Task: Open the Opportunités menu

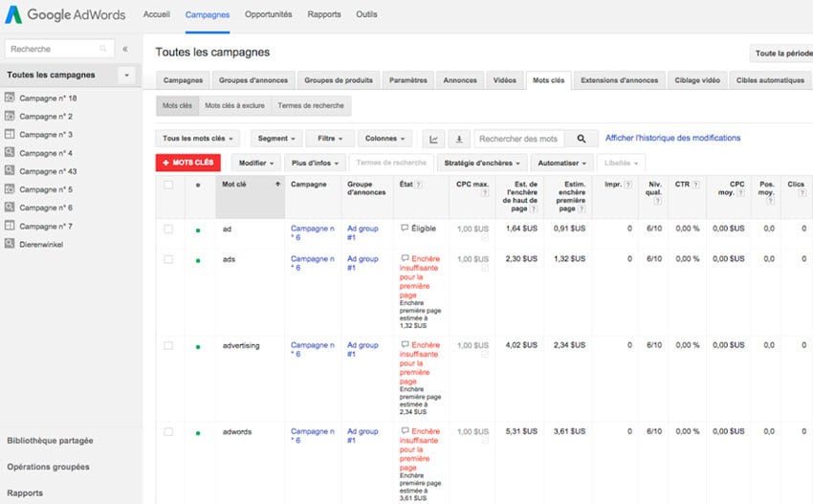Action: pos(269,14)
